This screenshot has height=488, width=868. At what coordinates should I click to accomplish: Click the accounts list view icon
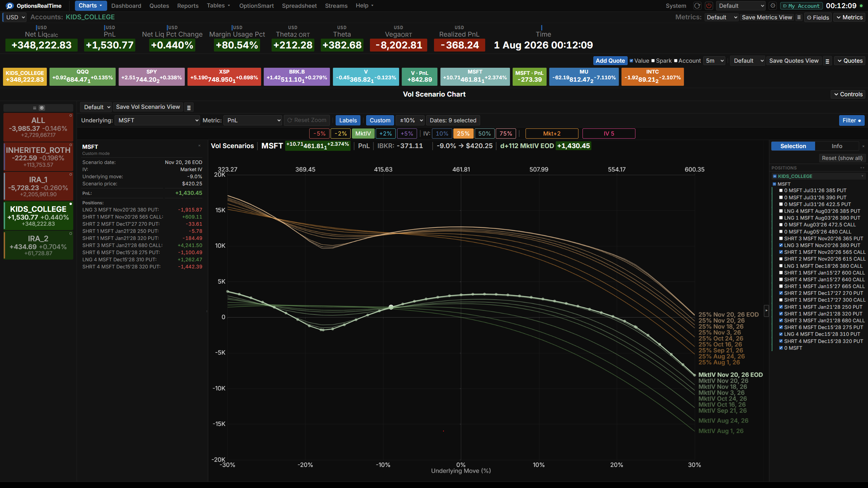(x=35, y=108)
